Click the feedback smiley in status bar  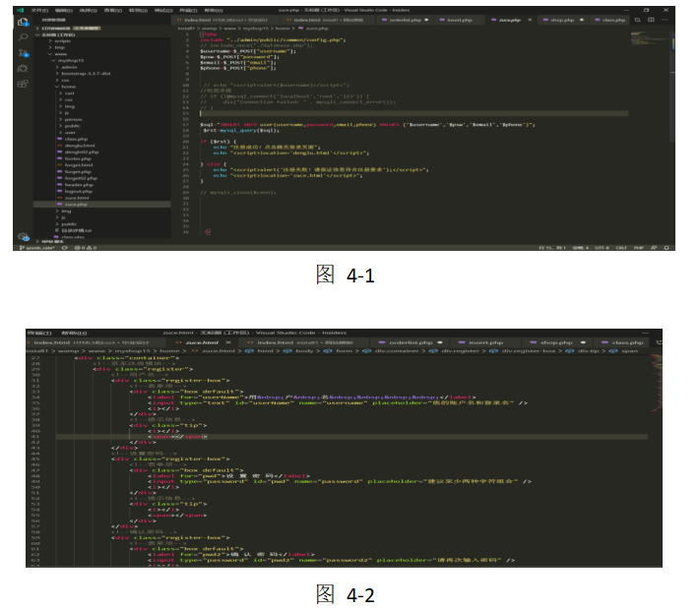(x=654, y=248)
